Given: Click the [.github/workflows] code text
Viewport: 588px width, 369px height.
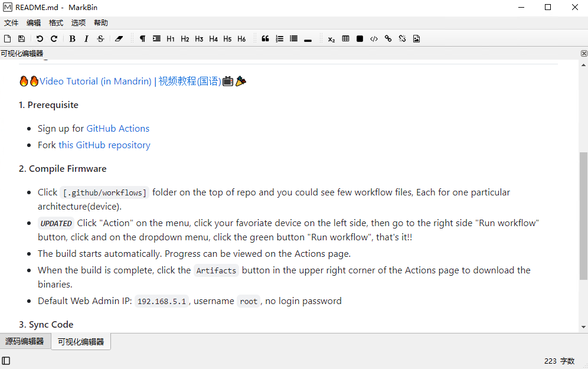Looking at the screenshot, I should pos(104,192).
